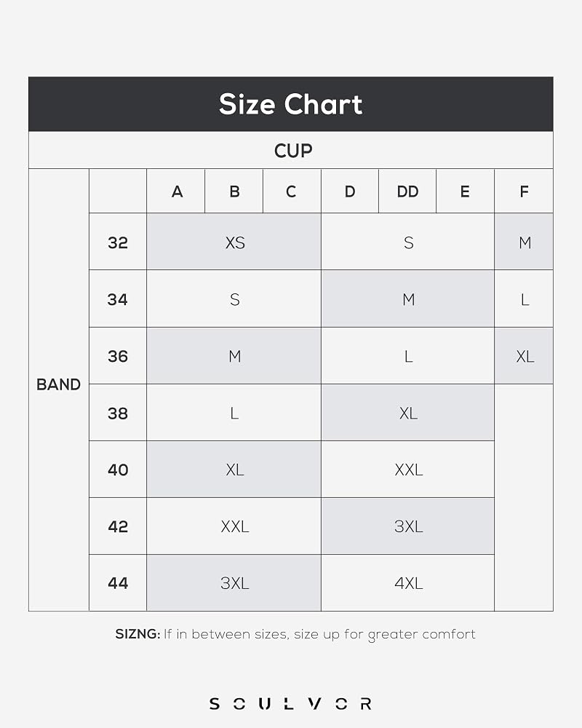Select band size 38 row header

pos(118,413)
